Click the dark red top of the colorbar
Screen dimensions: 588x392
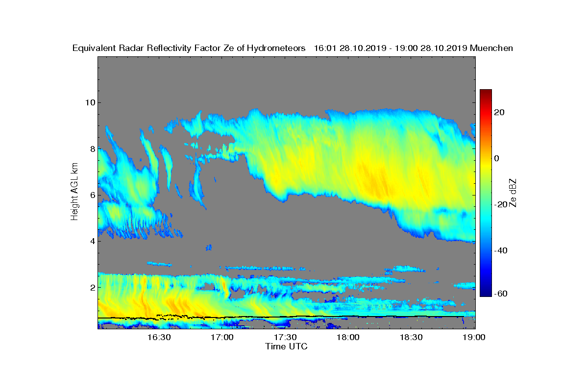point(486,93)
